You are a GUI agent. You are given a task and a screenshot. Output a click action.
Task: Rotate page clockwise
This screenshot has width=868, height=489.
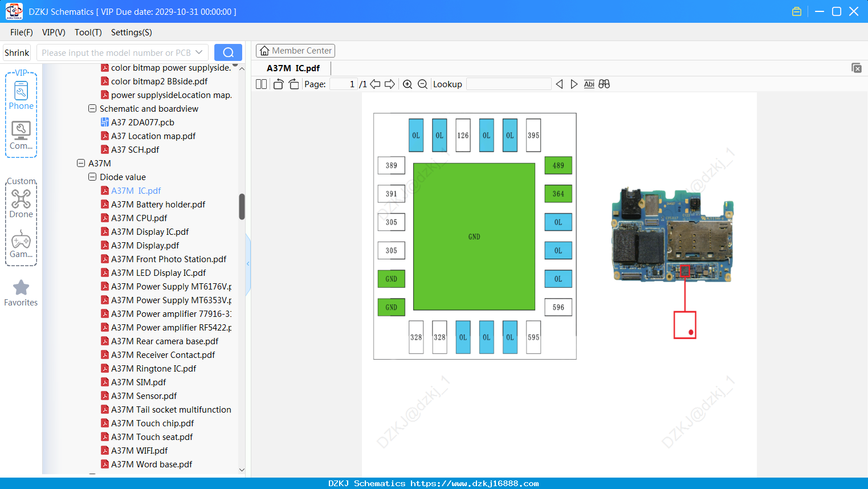coord(294,84)
